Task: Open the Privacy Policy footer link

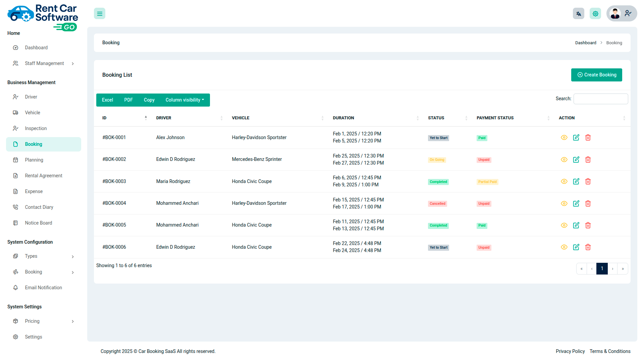Action: coord(570,351)
